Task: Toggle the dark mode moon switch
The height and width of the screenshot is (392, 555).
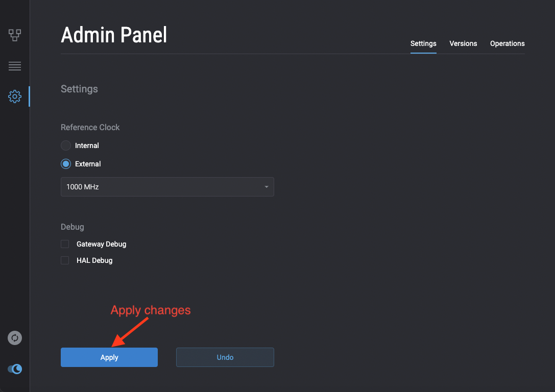Action: coord(15,369)
